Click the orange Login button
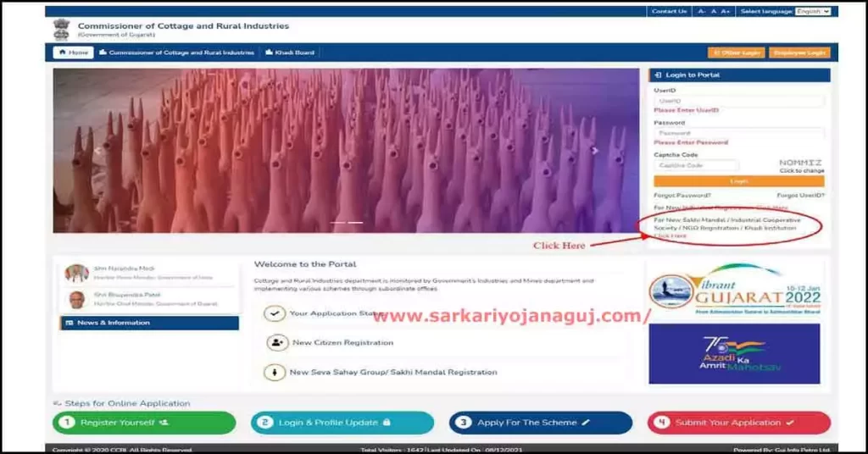The height and width of the screenshot is (454, 868). point(738,181)
